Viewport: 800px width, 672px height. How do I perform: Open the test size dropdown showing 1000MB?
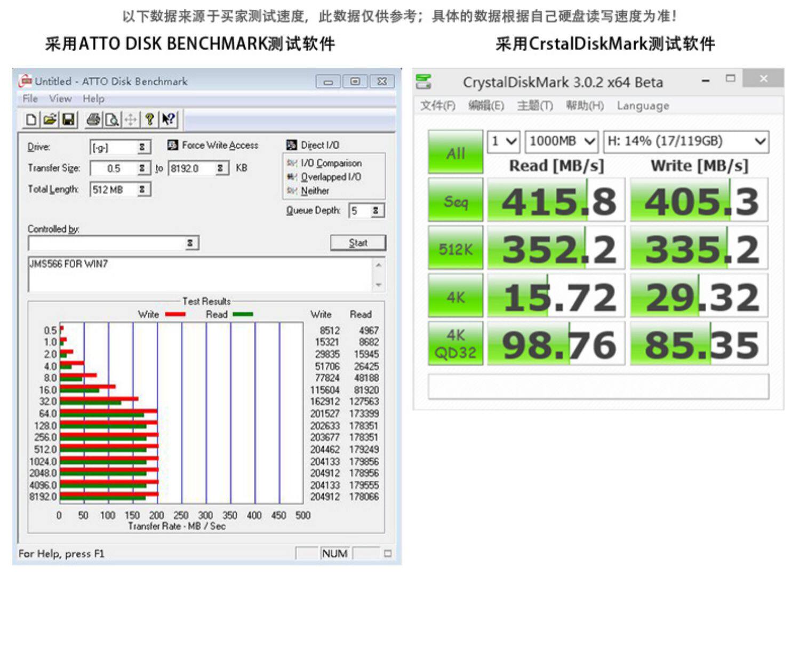coord(562,141)
